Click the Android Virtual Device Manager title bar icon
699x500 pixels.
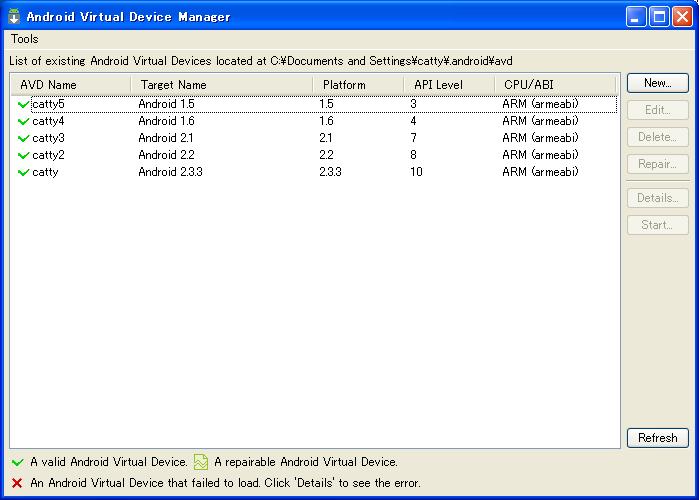click(14, 16)
